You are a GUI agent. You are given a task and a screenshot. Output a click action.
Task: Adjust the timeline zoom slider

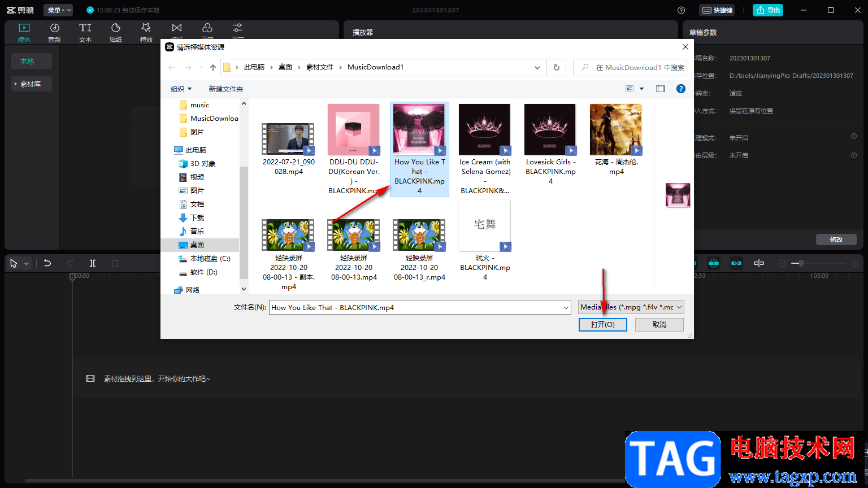point(818,263)
